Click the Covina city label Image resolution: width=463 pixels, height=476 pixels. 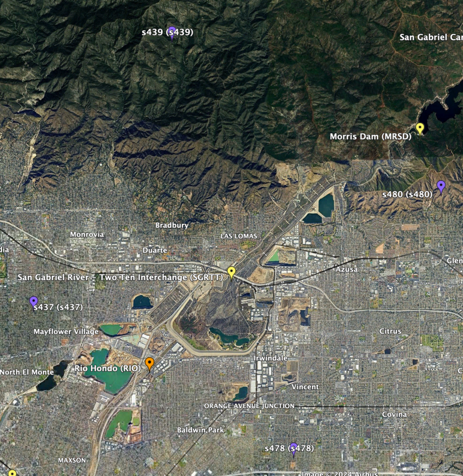(x=394, y=414)
